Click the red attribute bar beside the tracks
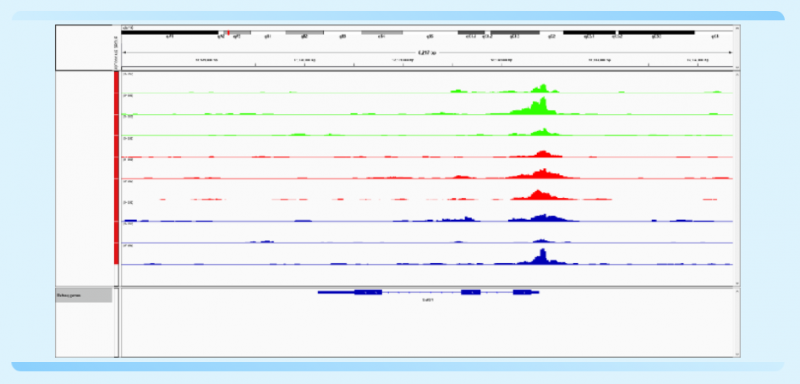Viewport: 800px width, 384px height. [116, 168]
